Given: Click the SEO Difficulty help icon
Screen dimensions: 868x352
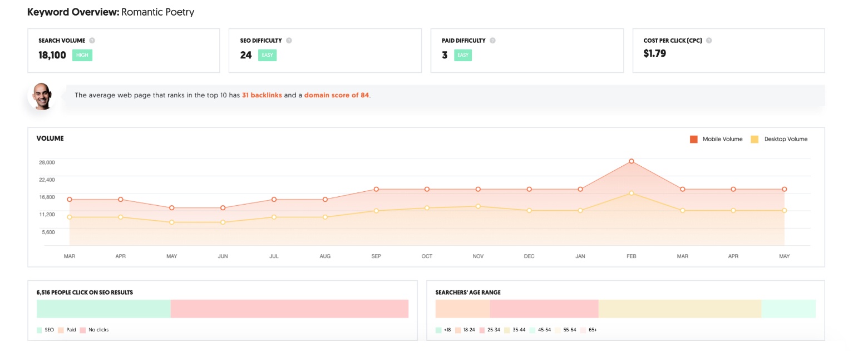Looking at the screenshot, I should coord(289,41).
